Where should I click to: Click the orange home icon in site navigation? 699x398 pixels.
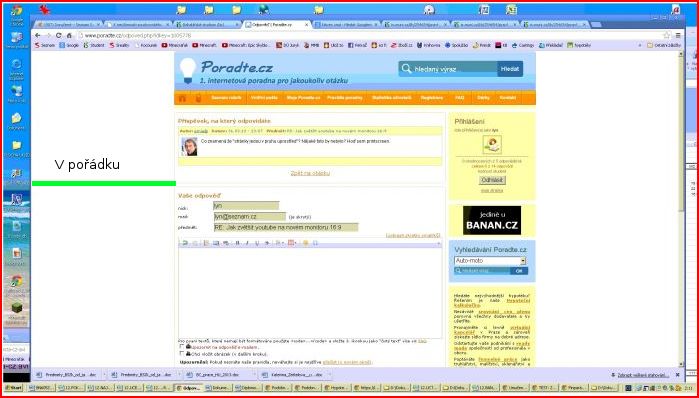[x=182, y=98]
